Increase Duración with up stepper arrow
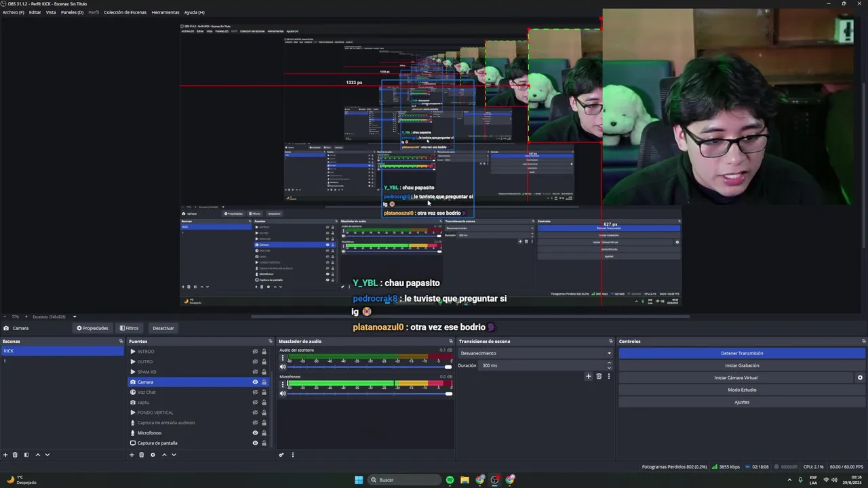 pyautogui.click(x=609, y=363)
